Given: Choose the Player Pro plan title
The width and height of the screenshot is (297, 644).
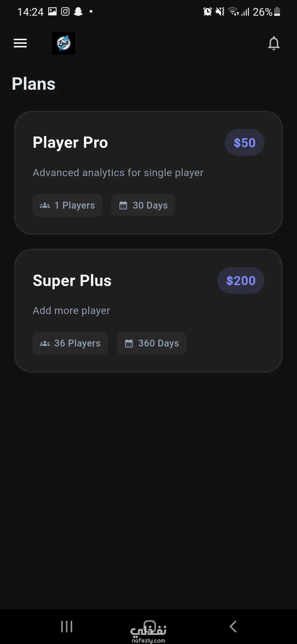Looking at the screenshot, I should pyautogui.click(x=70, y=143).
